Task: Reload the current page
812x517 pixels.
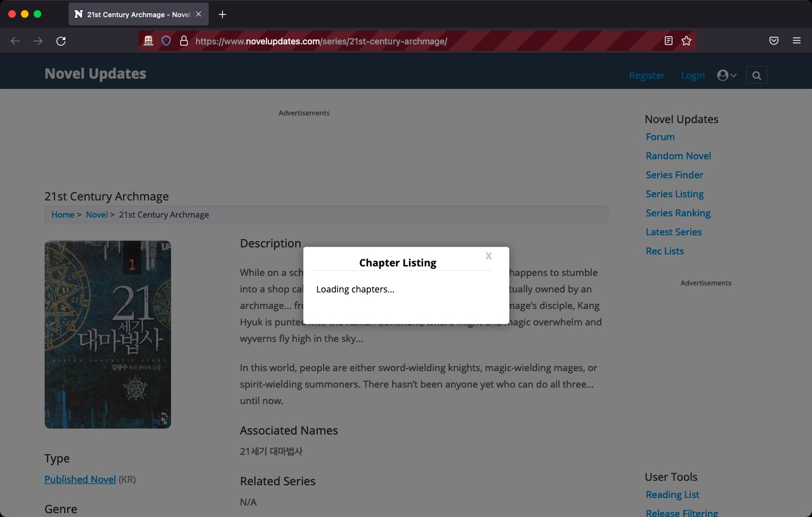Action: [x=61, y=41]
